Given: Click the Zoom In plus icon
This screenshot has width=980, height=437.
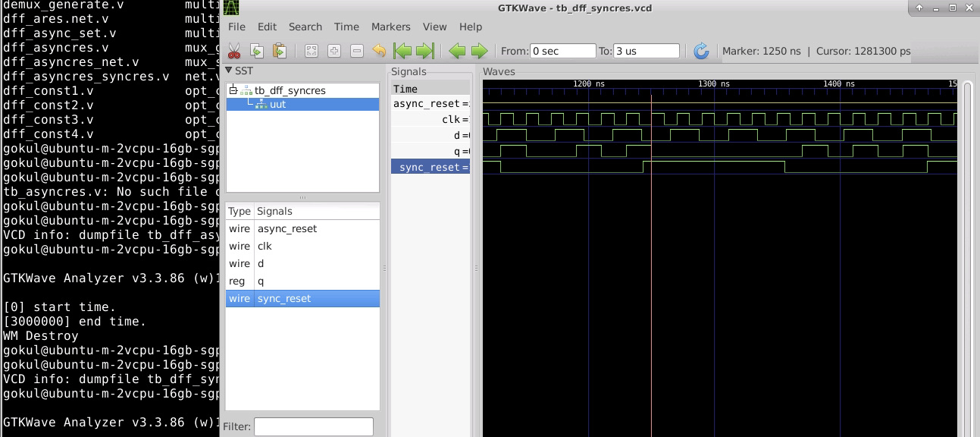Looking at the screenshot, I should tap(333, 50).
